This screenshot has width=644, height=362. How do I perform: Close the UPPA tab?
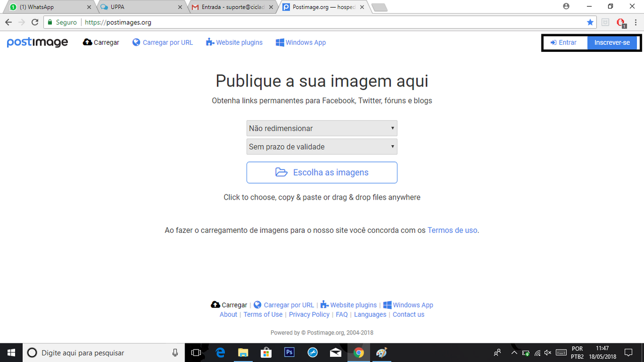pyautogui.click(x=180, y=7)
